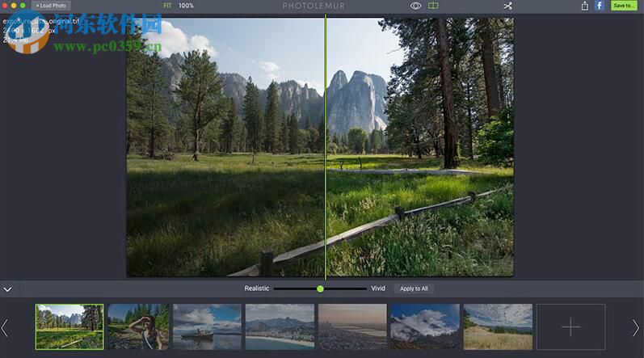Click the Realistic–Vivid slider handle

[320, 289]
